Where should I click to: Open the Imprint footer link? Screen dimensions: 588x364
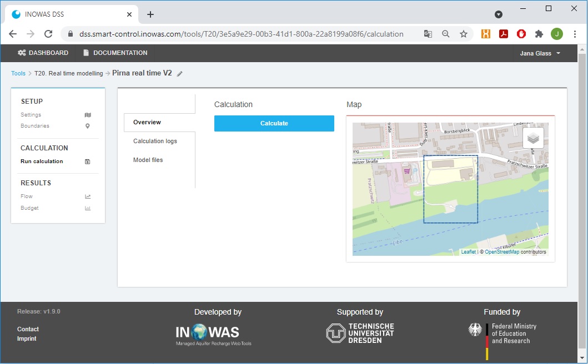click(27, 338)
